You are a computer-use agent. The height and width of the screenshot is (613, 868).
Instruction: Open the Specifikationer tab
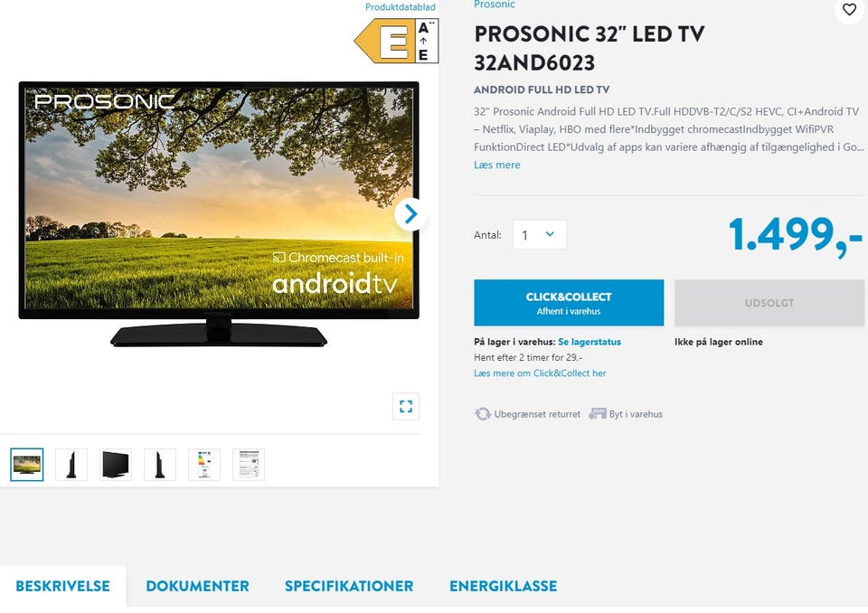pyautogui.click(x=349, y=586)
